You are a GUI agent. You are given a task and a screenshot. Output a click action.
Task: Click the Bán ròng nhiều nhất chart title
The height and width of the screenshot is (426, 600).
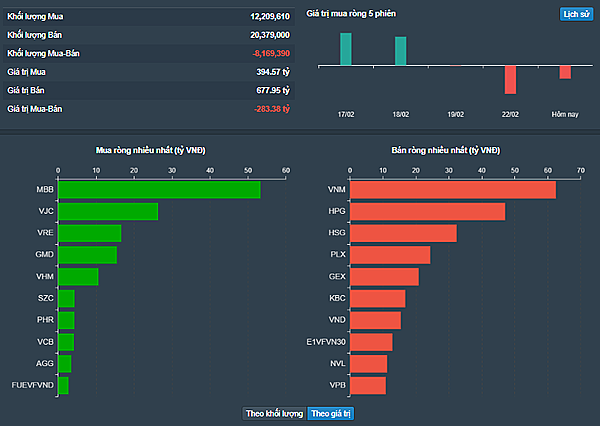coord(446,150)
